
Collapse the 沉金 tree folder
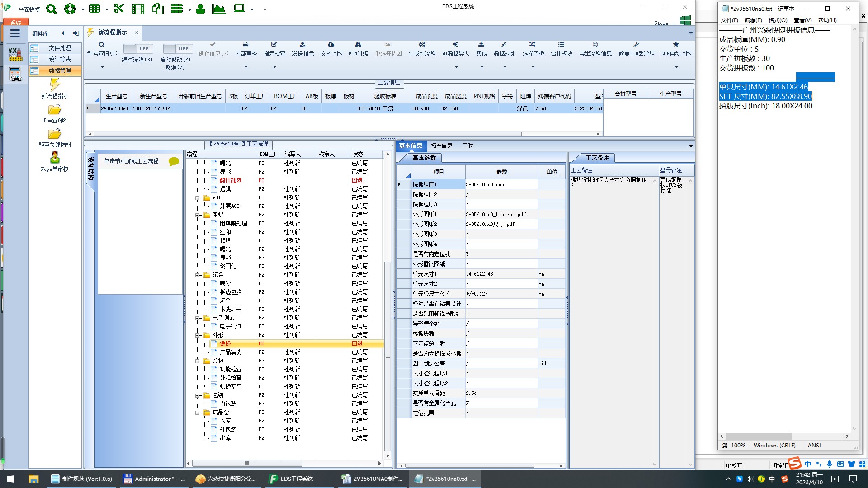tap(198, 275)
